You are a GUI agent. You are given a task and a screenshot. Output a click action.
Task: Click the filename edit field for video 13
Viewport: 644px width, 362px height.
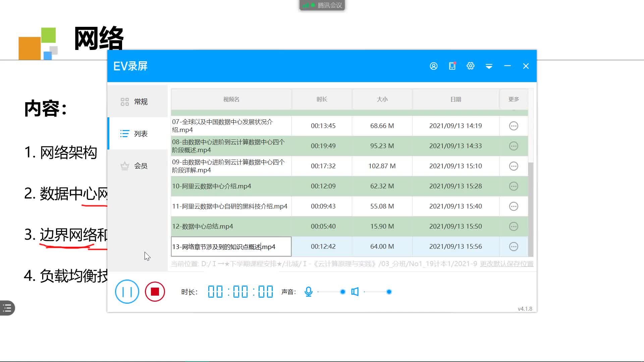tap(231, 247)
